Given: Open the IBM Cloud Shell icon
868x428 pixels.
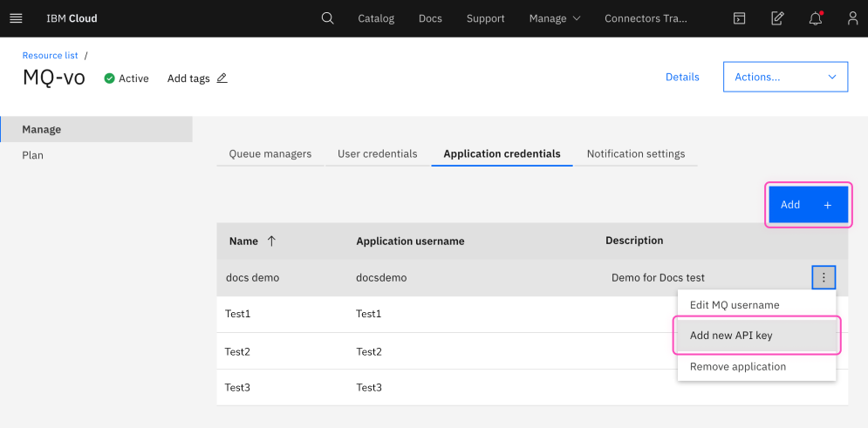Looking at the screenshot, I should (x=739, y=18).
